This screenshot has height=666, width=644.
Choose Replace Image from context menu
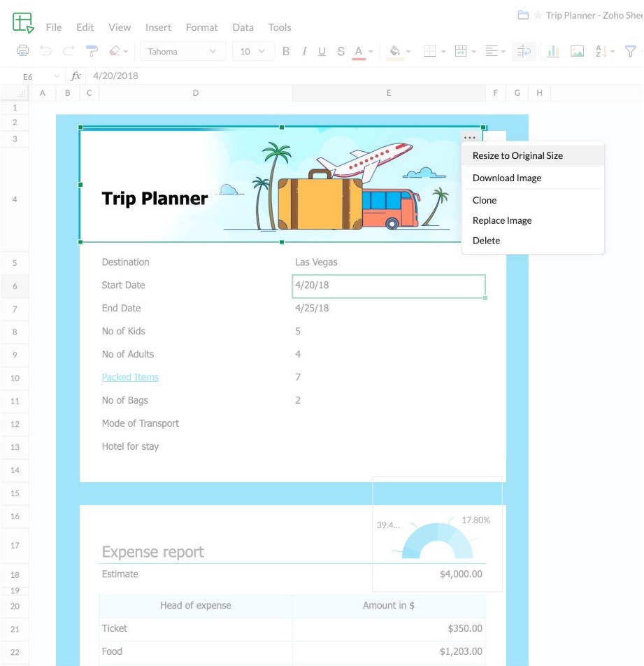click(x=502, y=220)
